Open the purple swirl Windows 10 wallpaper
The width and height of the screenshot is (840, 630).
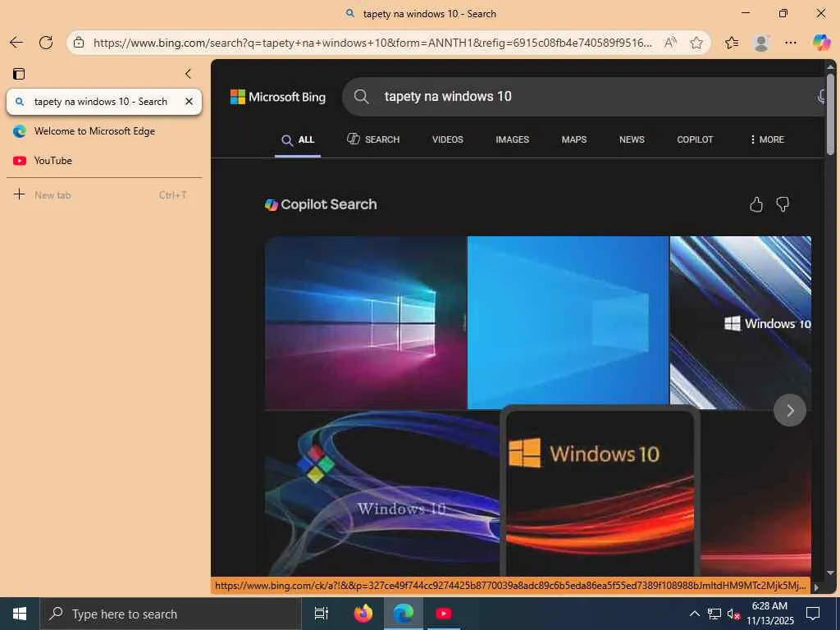click(382, 493)
